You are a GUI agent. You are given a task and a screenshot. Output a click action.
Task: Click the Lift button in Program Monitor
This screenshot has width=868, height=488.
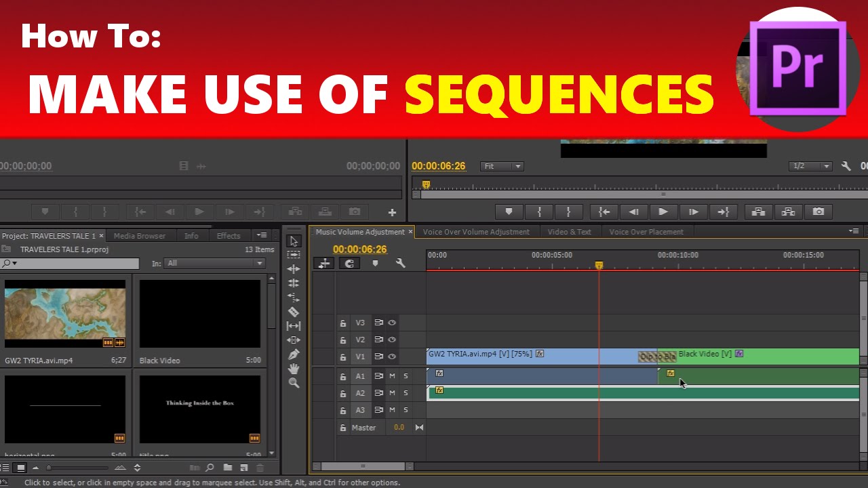coord(759,212)
